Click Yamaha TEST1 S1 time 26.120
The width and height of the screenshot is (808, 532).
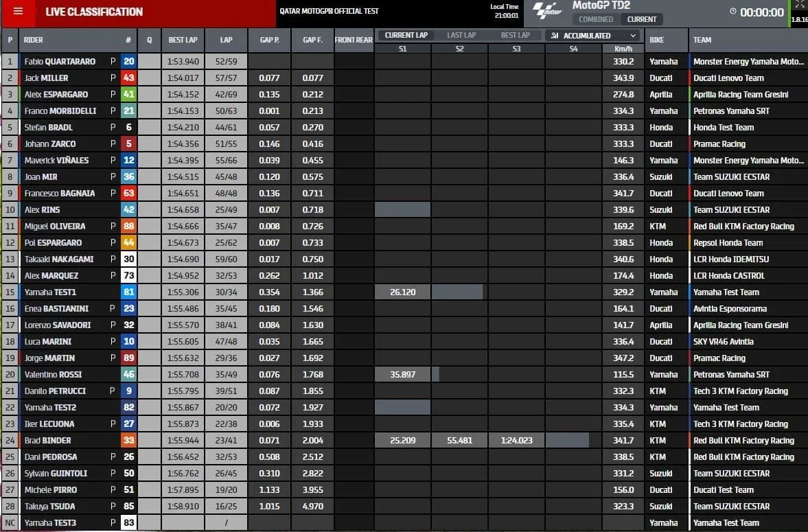(402, 292)
